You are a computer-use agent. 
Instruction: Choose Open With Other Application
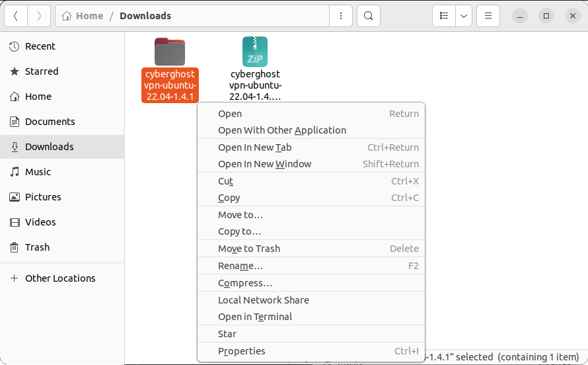pyautogui.click(x=311, y=130)
